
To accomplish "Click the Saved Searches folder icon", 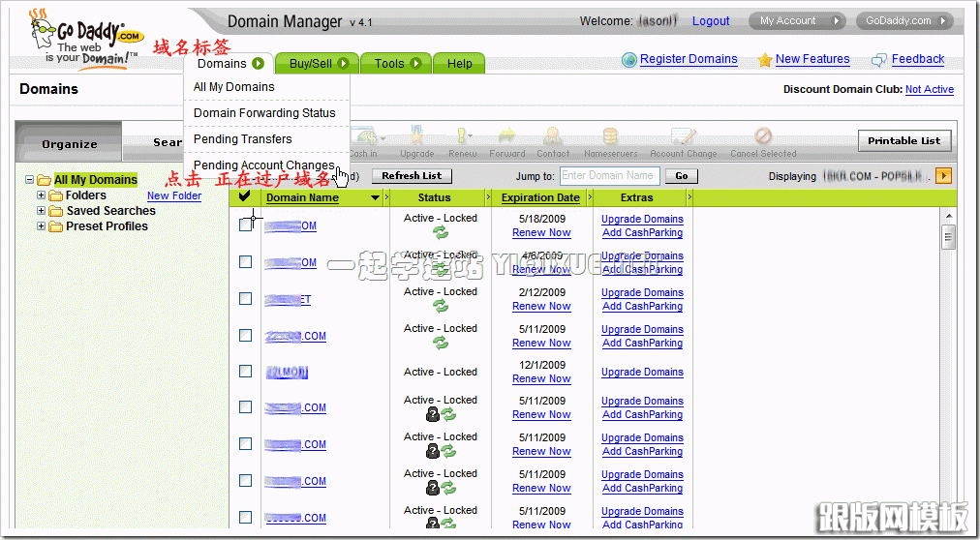I will tap(56, 211).
